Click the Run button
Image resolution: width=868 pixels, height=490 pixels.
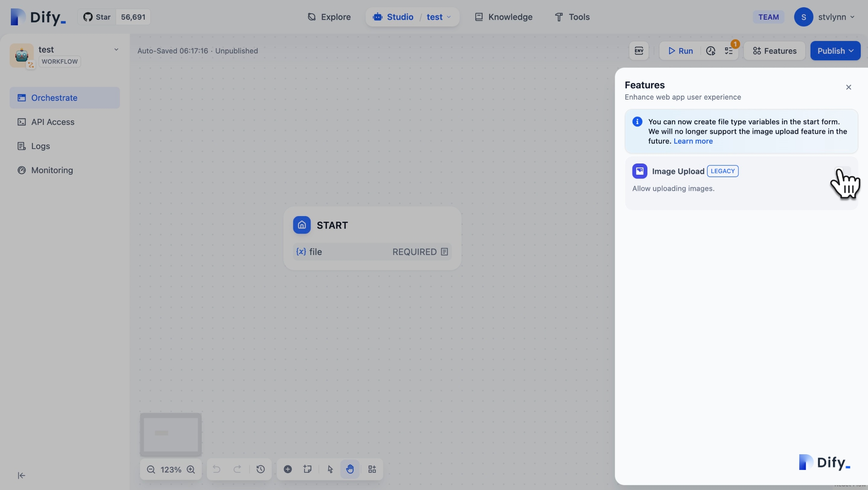tap(681, 51)
